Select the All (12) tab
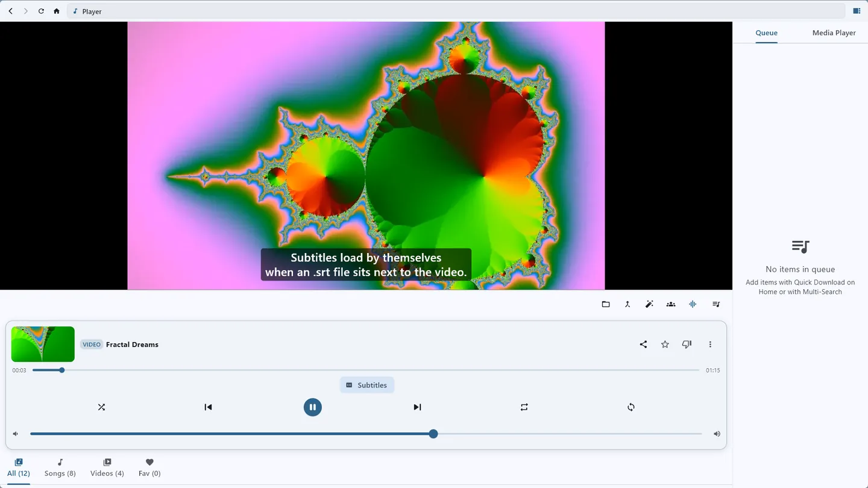Image resolution: width=868 pixels, height=488 pixels. 19,468
